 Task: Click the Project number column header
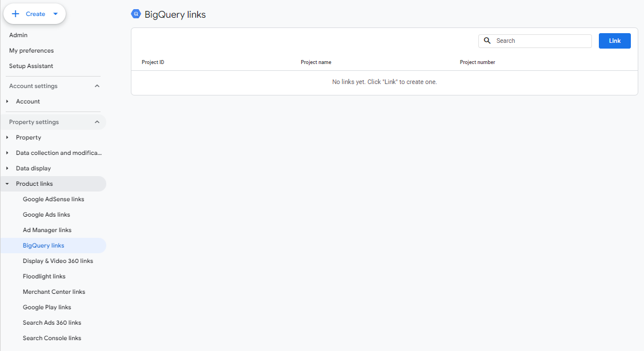pos(477,62)
